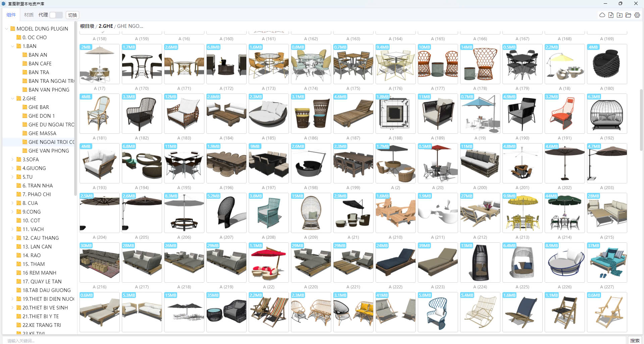The width and height of the screenshot is (644, 344).
Task: Click the 7. PHAO CHI folder icon
Action: (19, 194)
